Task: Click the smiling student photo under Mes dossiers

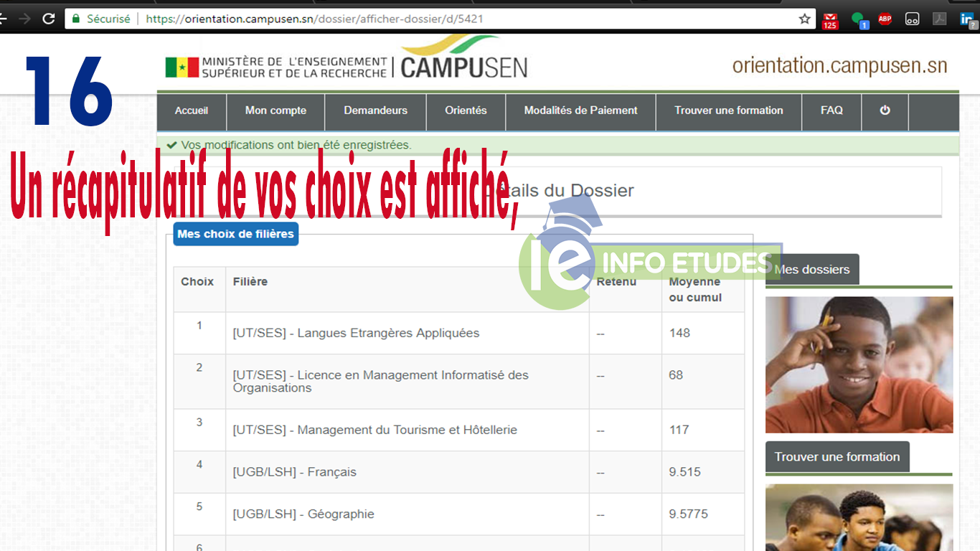Action: click(859, 364)
